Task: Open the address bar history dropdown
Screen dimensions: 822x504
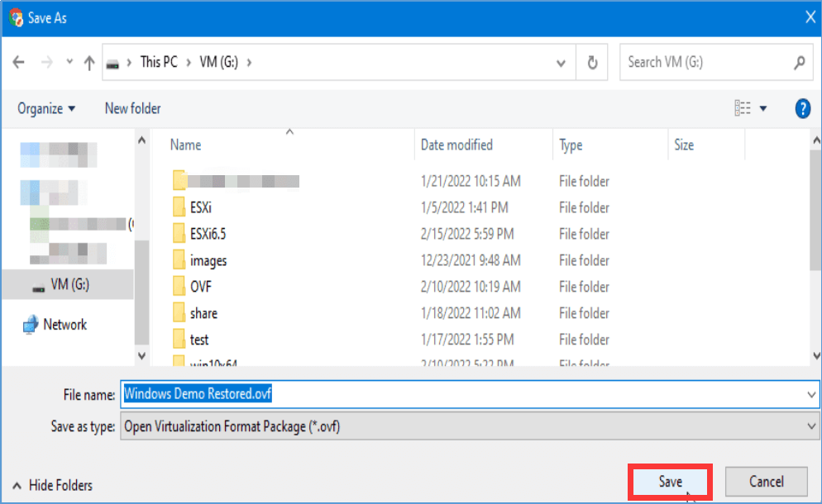Action: (x=561, y=63)
